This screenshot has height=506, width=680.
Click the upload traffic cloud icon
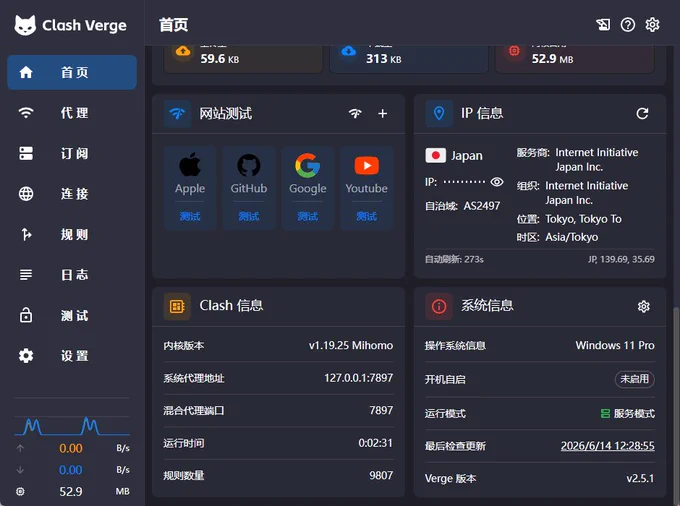point(183,51)
